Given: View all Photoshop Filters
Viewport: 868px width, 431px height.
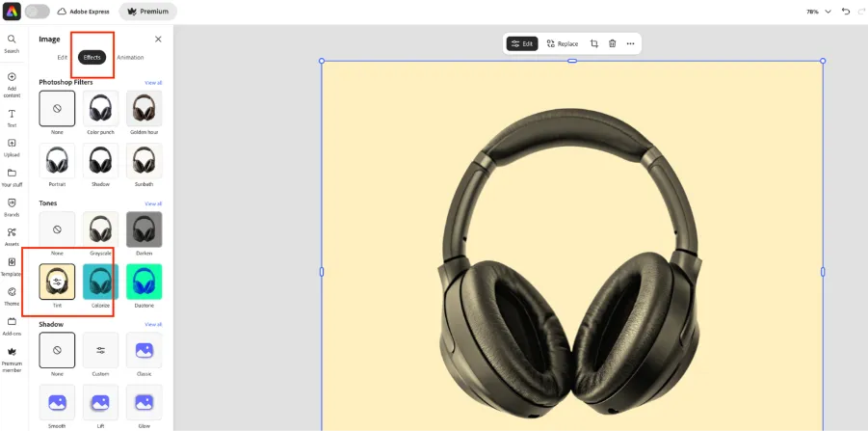Looking at the screenshot, I should [153, 83].
